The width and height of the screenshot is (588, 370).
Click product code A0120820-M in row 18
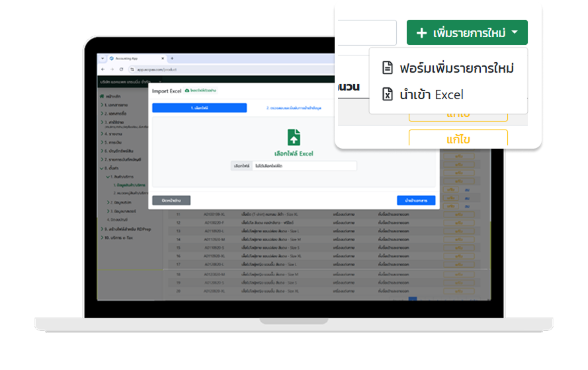(214, 274)
